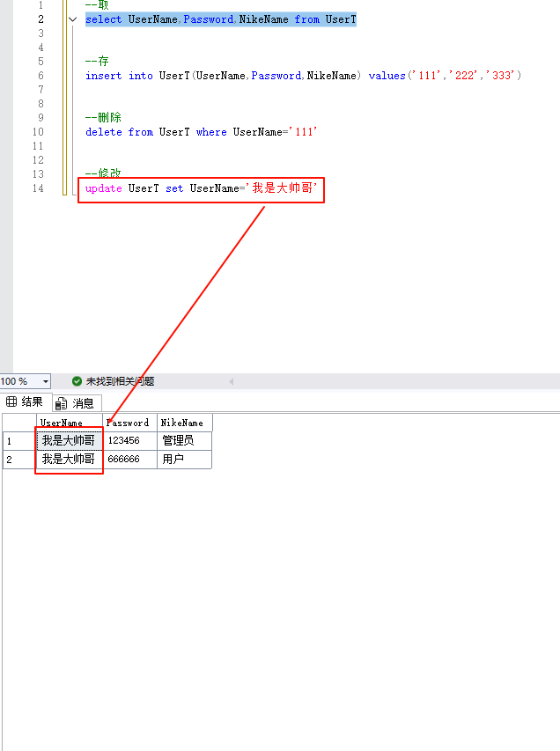This screenshot has height=751, width=560.
Task: Click the insert keyword on line 6
Action: click(104, 76)
